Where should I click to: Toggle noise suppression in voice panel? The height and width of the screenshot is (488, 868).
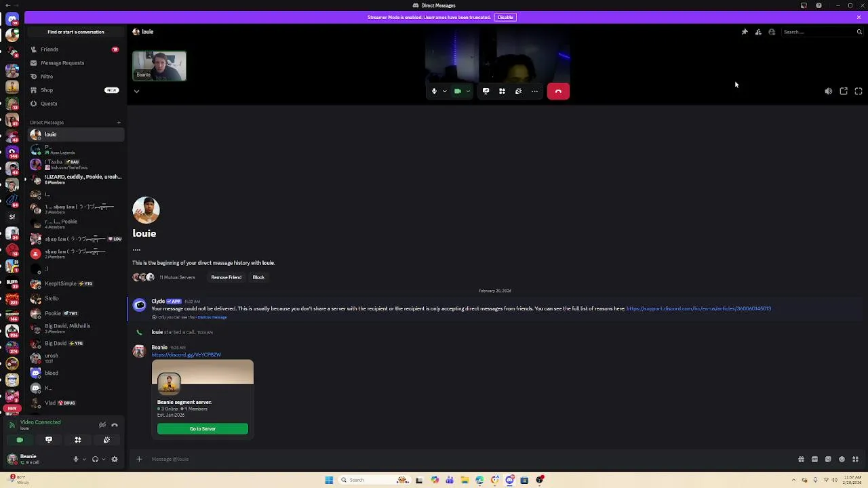102,425
